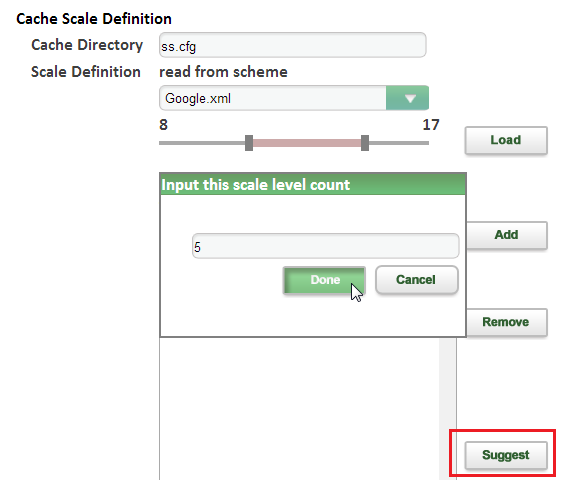The width and height of the screenshot is (561, 480).
Task: Click the slider maximum value label 17
Action: [431, 125]
